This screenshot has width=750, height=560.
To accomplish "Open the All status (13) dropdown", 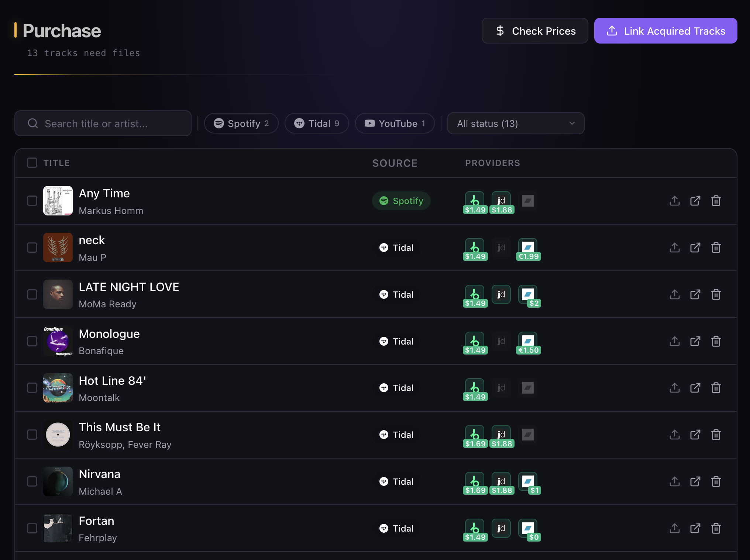I will 516,123.
